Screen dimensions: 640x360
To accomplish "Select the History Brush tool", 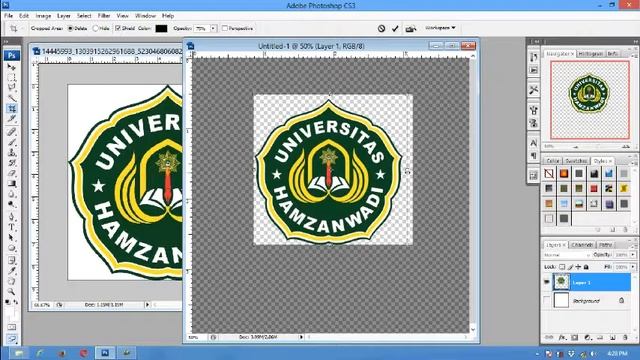I will [x=12, y=163].
